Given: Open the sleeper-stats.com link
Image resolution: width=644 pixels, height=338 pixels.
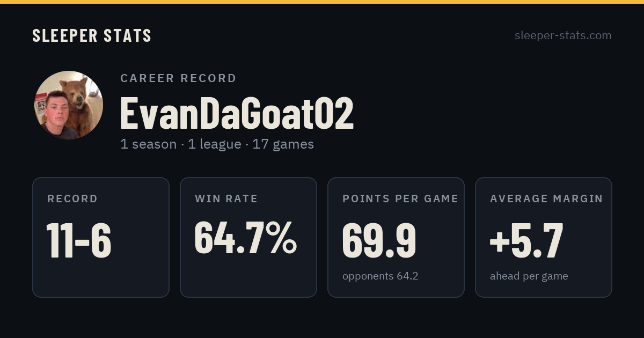Looking at the screenshot, I should click(x=563, y=35).
